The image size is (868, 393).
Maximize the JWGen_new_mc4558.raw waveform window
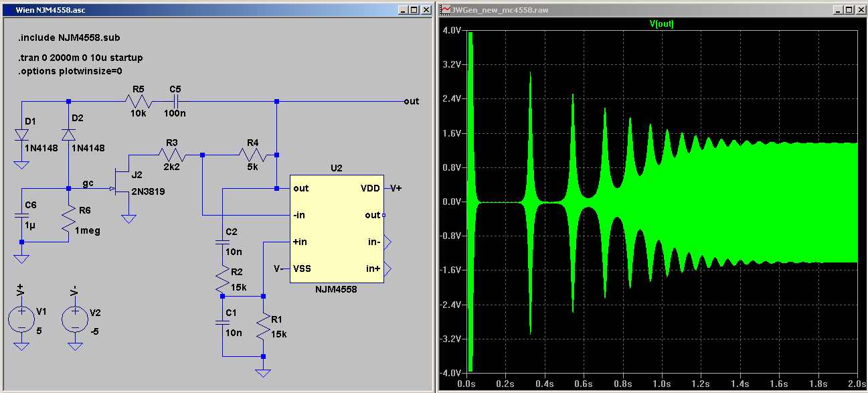tap(849, 10)
